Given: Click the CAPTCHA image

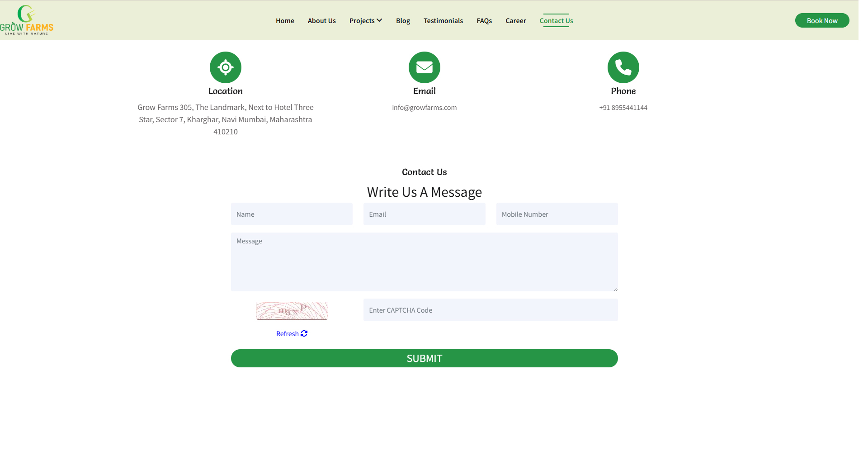Looking at the screenshot, I should pos(292,311).
